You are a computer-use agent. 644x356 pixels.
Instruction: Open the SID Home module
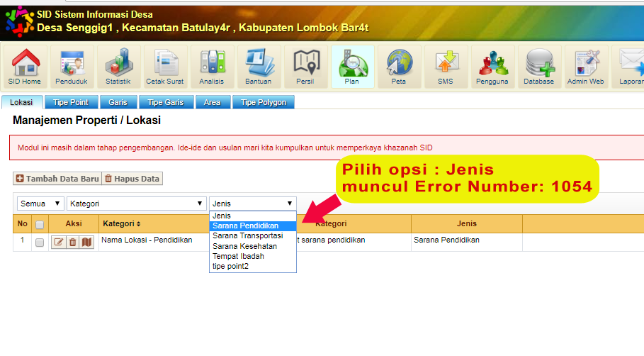click(25, 67)
